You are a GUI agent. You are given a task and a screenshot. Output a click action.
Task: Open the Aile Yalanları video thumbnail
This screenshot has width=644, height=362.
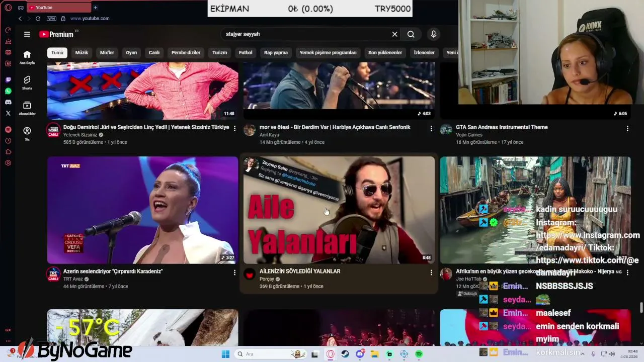pos(339,210)
